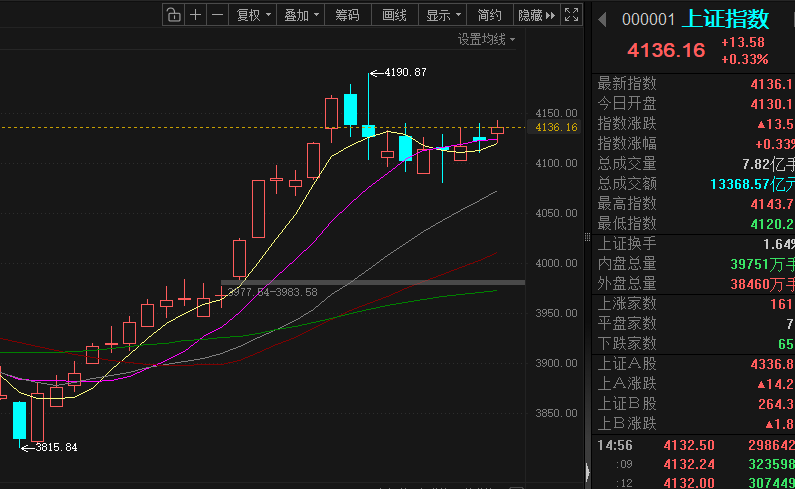The image size is (795, 489).
Task: Click the 画线 drawing button
Action: (394, 15)
